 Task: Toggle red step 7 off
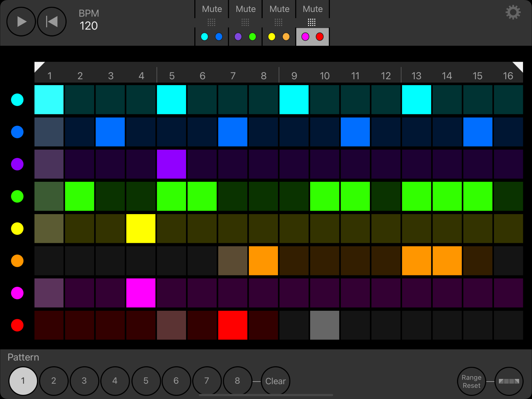(233, 325)
